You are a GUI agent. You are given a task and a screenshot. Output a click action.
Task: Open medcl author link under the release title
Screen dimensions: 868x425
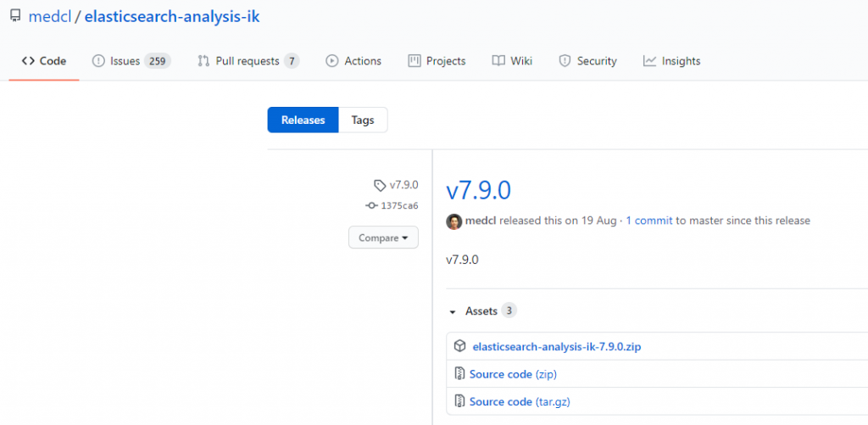click(x=481, y=221)
